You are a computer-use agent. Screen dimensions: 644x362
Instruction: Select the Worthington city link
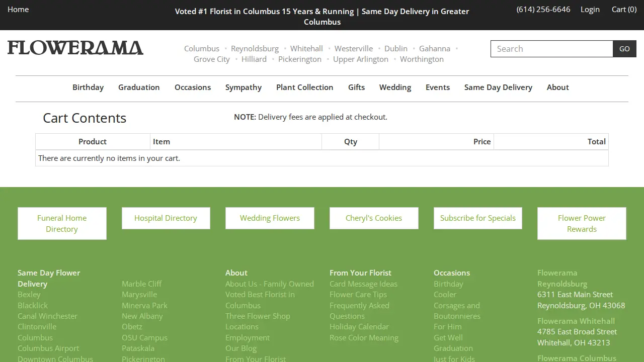pos(422,59)
